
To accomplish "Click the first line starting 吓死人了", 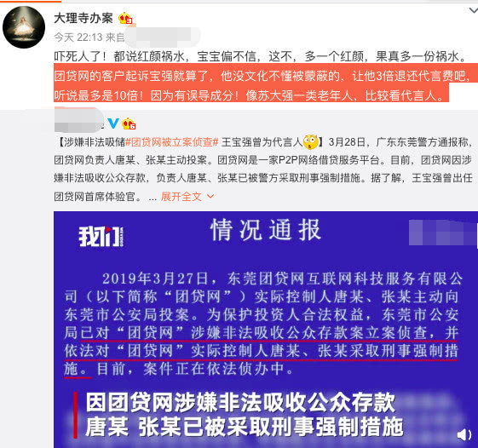I will coord(260,56).
